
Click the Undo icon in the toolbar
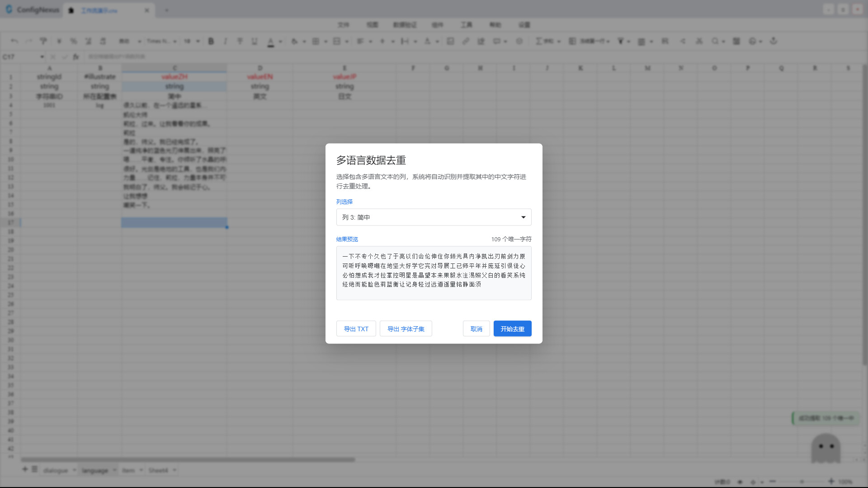click(x=14, y=41)
